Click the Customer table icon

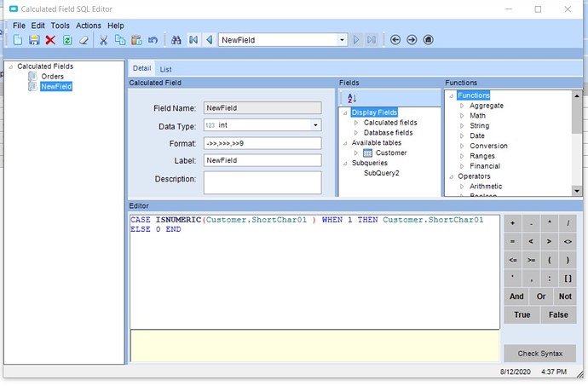click(x=368, y=153)
